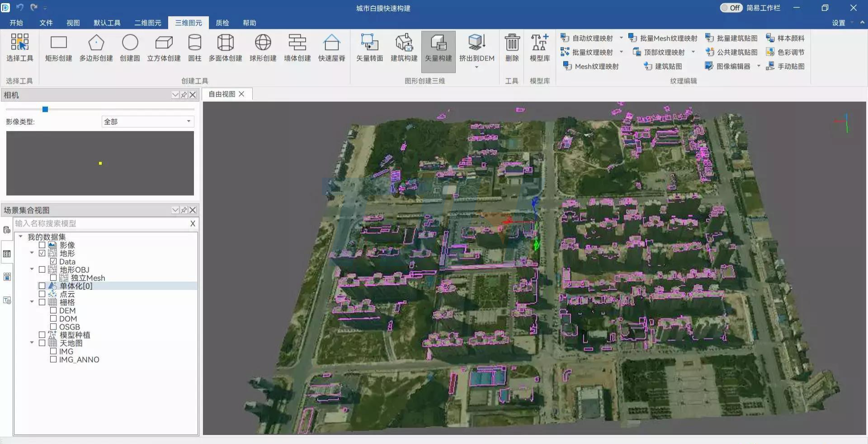The image size is (868, 444).
Task: Collapse the 栅格 tree node
Action: point(32,302)
